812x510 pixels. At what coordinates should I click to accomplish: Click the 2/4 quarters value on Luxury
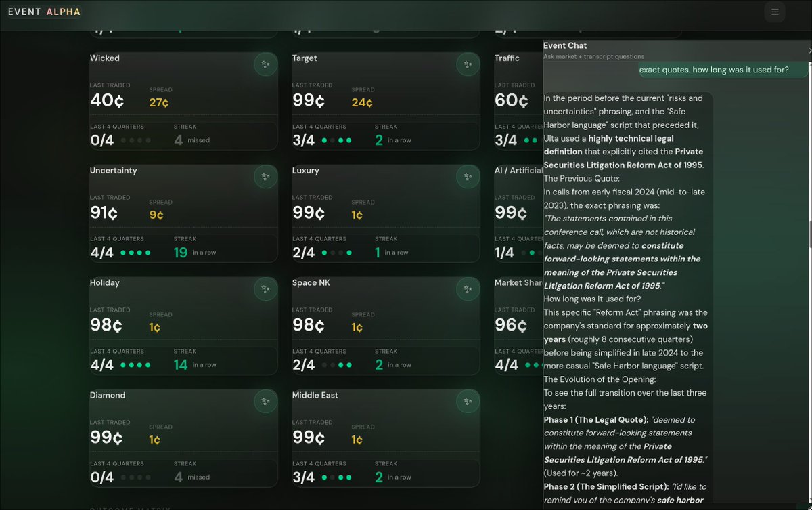(304, 253)
